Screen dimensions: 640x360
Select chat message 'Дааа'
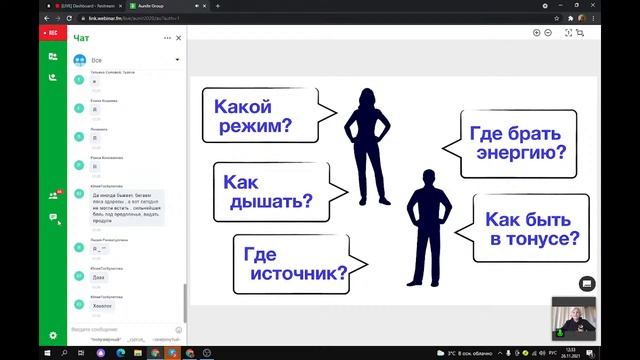pyautogui.click(x=99, y=278)
